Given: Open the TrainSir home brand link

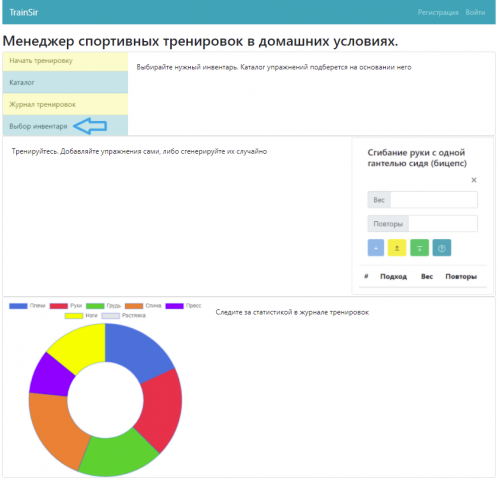Looking at the screenshot, I should [x=24, y=13].
